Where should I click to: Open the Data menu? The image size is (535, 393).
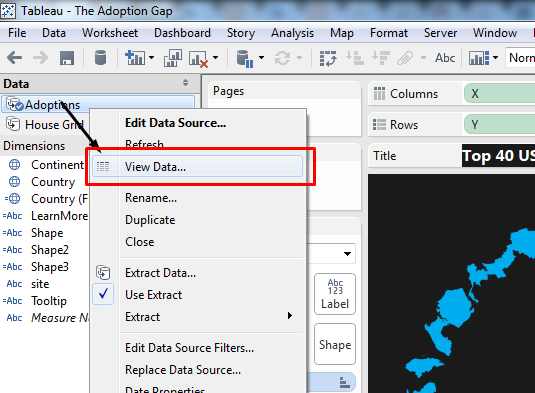[54, 33]
